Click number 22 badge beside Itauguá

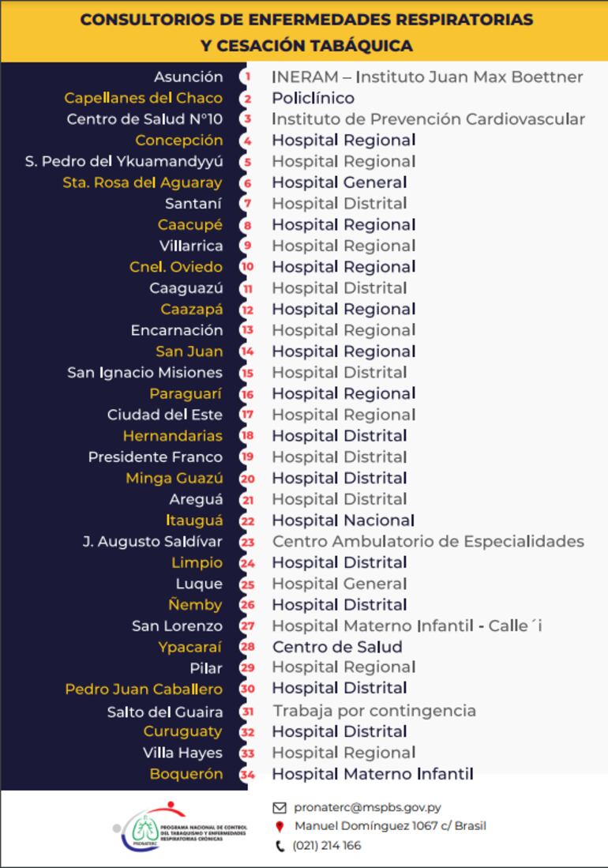tap(247, 520)
